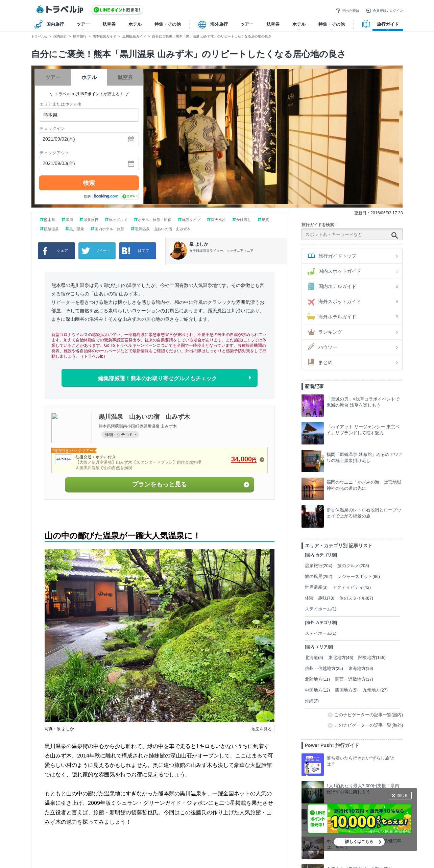Expand the ホテル menu under 国内旅行
Screen dimensions: 434x868
(135, 24)
